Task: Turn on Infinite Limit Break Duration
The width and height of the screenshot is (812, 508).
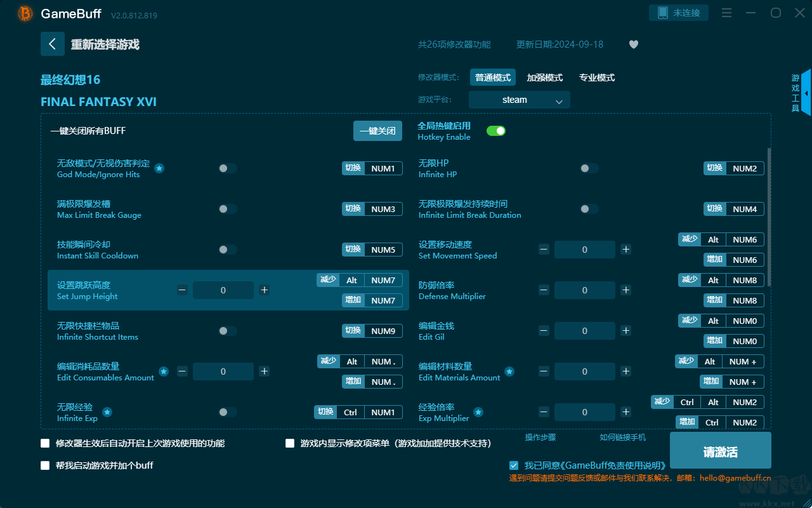Action: click(589, 209)
